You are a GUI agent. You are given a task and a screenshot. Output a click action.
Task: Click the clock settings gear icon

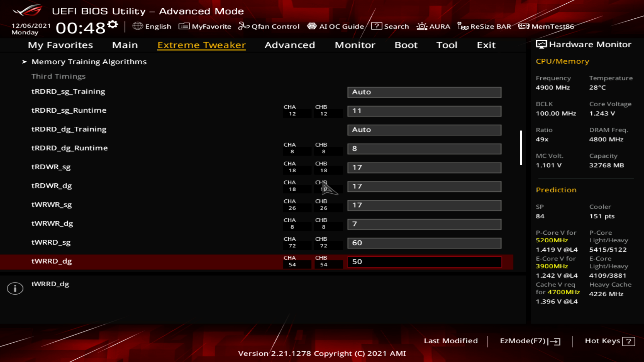coord(113,24)
